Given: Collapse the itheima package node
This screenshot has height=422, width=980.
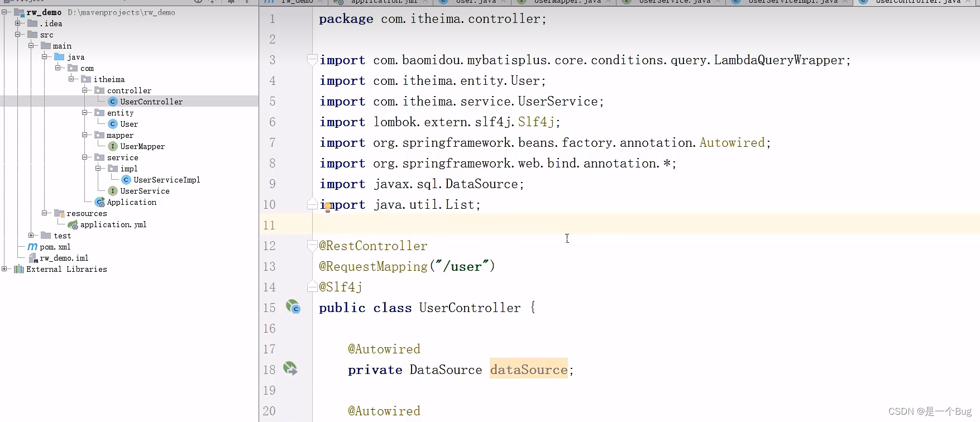Looking at the screenshot, I should 71,79.
